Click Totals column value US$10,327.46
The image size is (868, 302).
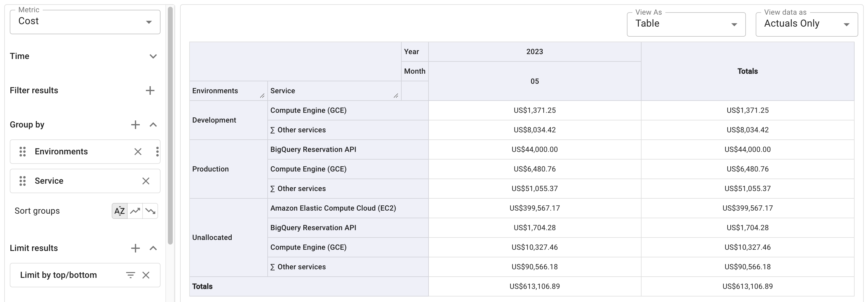747,247
